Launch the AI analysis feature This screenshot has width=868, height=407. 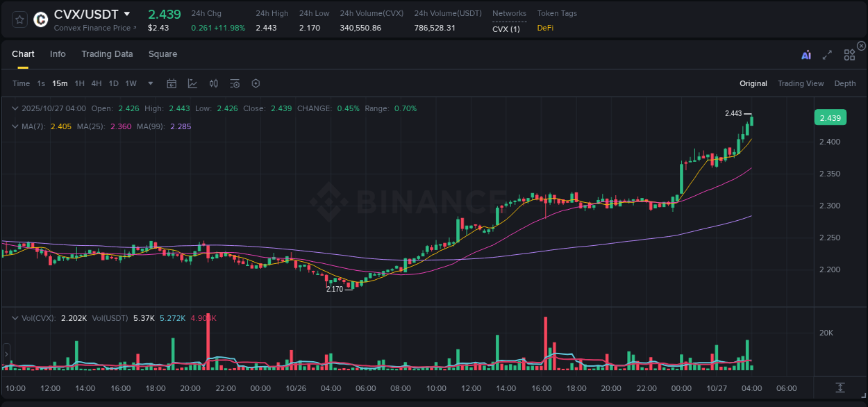806,53
